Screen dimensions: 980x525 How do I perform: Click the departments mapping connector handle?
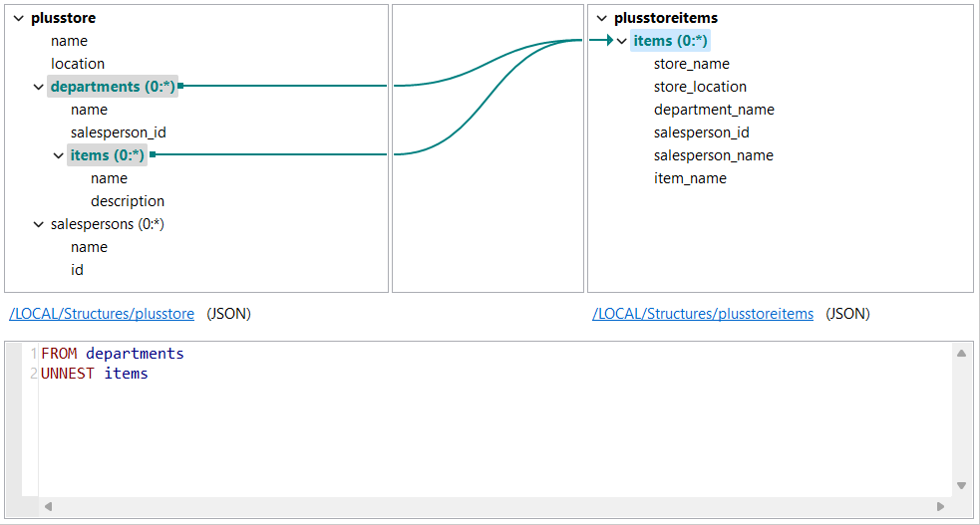[181, 87]
